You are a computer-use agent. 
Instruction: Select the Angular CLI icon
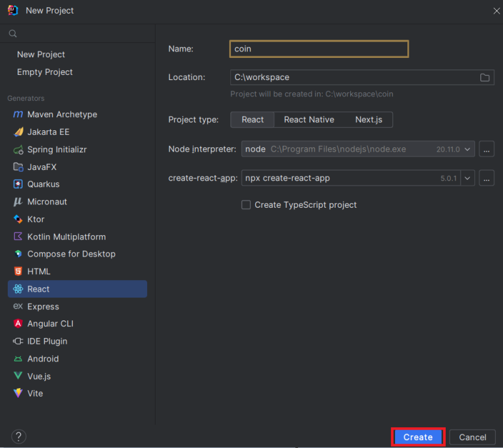click(x=18, y=324)
